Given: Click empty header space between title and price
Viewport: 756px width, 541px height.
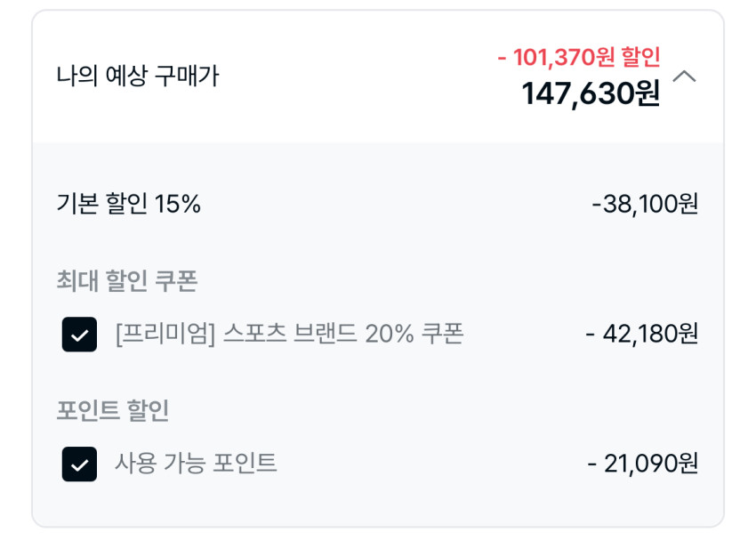Looking at the screenshot, I should click(x=356, y=77).
